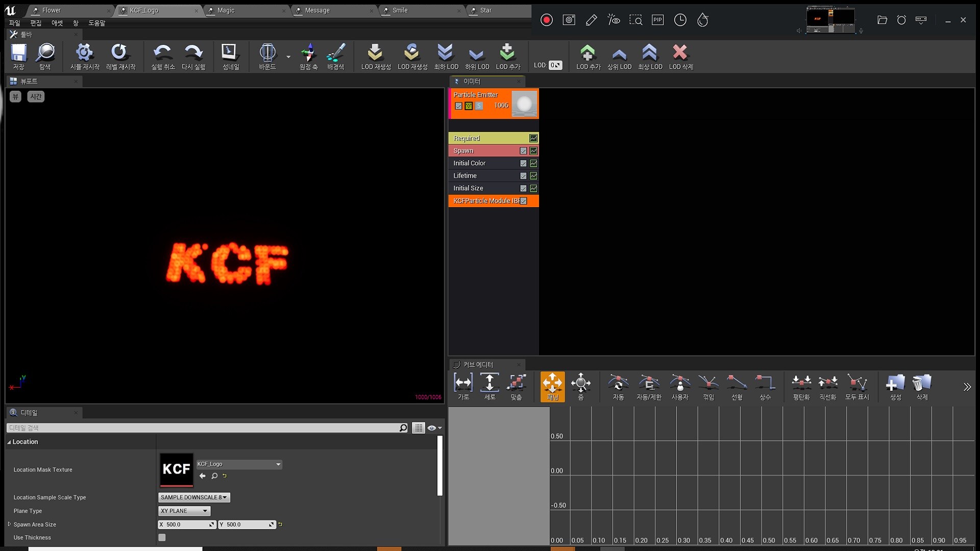The width and height of the screenshot is (980, 551).
Task: Open the background color picker
Action: (x=336, y=56)
